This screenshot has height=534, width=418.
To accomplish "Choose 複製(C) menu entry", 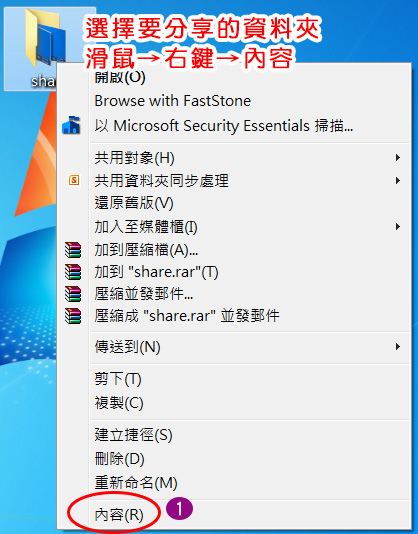I will click(119, 403).
